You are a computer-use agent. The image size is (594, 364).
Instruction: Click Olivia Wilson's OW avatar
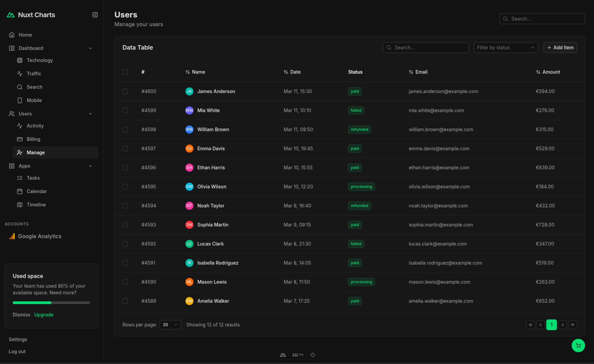click(189, 187)
